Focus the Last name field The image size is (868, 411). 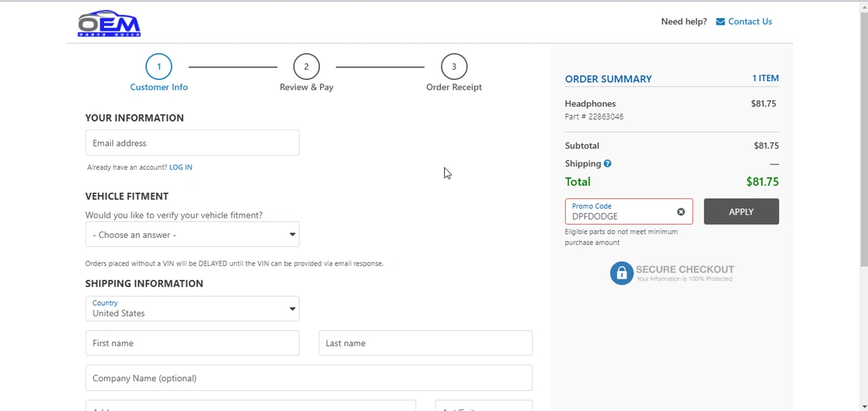click(x=425, y=343)
